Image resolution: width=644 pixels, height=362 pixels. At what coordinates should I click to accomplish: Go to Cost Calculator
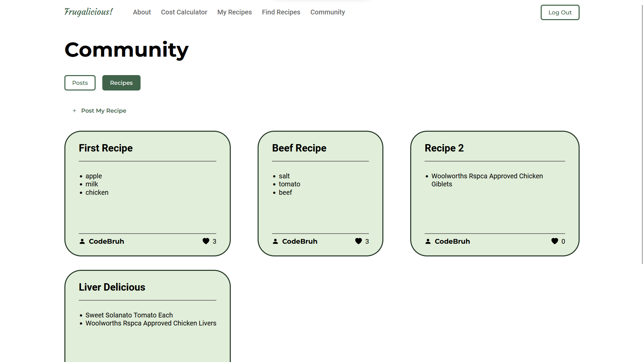coord(184,12)
